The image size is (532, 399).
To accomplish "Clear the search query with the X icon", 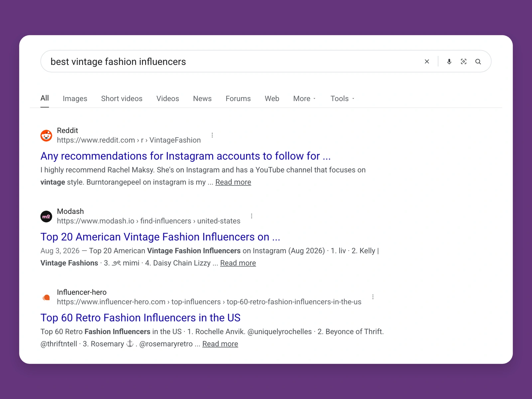I will [427, 62].
